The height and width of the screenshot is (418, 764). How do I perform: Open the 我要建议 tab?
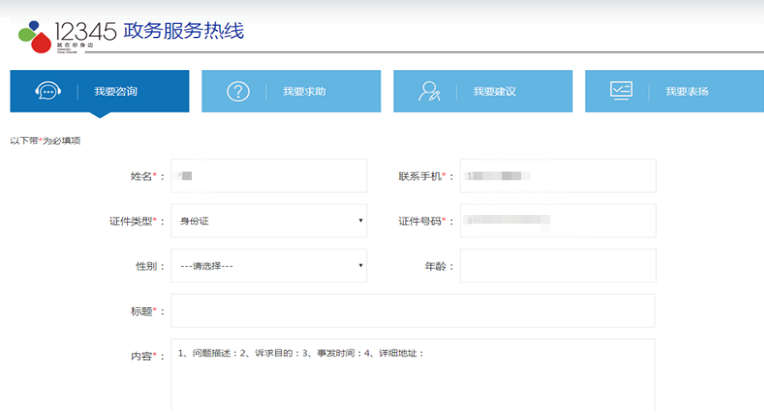tap(483, 91)
